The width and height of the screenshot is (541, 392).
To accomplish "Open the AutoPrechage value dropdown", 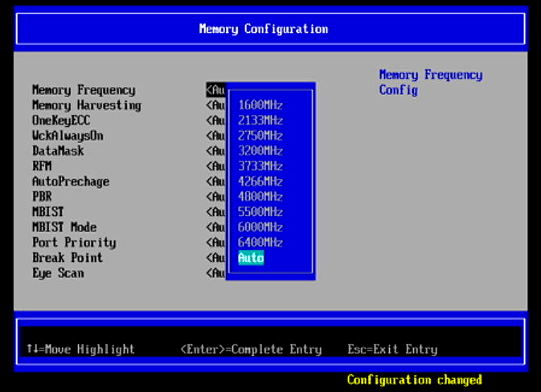I will 215,182.
